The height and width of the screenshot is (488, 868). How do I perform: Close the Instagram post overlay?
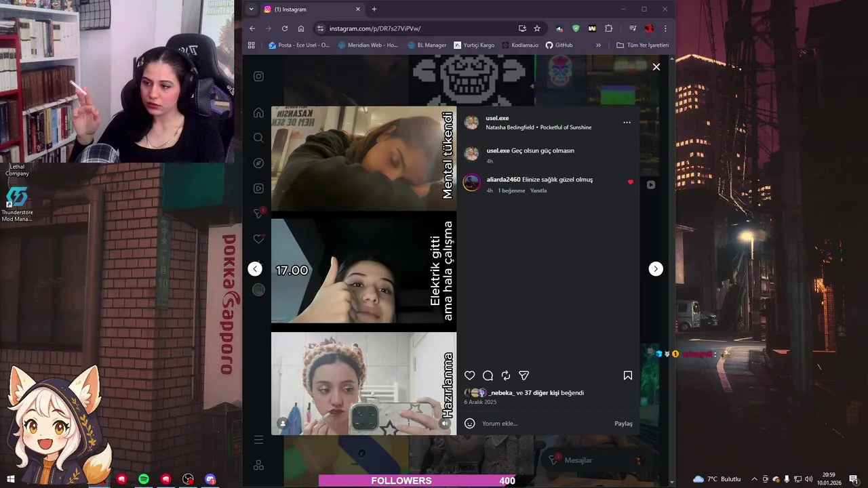tap(656, 67)
